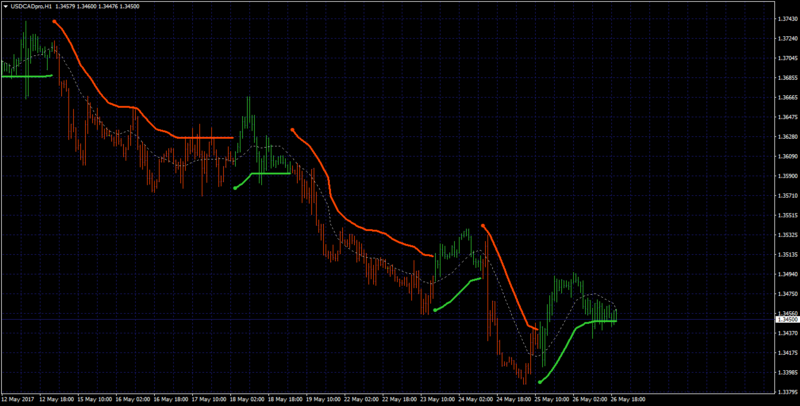Click the USDCADpro,H1 symbol title

click(30, 7)
